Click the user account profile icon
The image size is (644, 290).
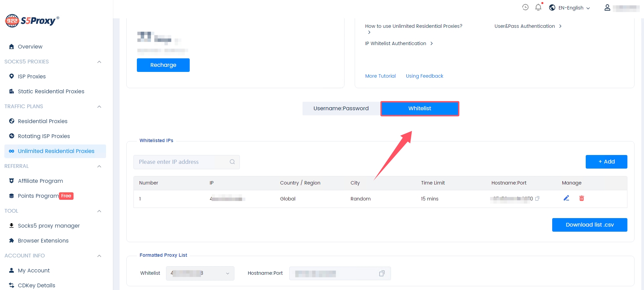(607, 7)
